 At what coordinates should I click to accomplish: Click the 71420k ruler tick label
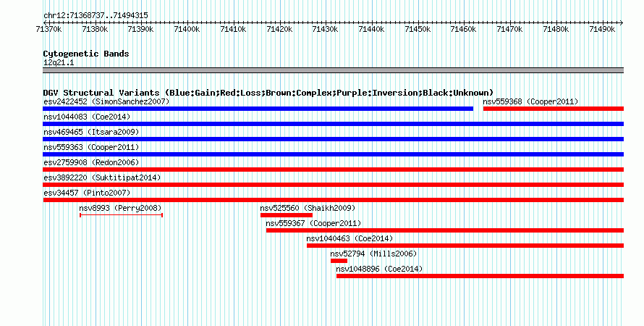point(279,29)
